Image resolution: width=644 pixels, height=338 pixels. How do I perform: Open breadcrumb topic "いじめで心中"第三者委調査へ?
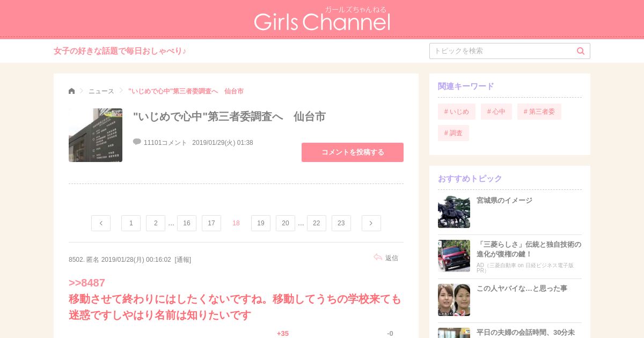[186, 91]
